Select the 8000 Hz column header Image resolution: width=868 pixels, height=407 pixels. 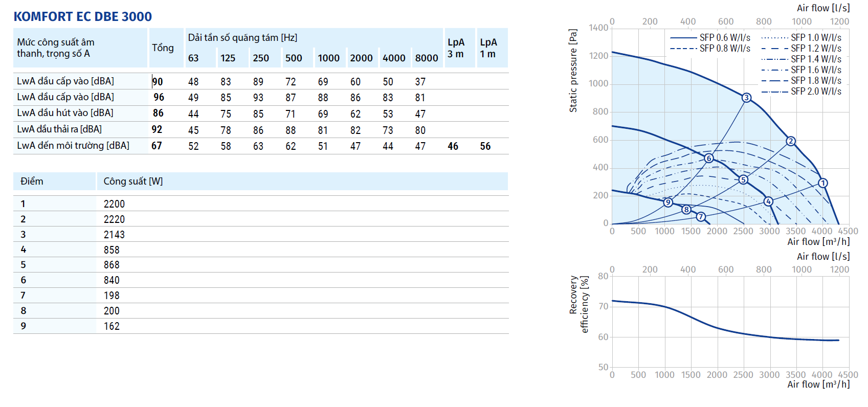click(x=427, y=58)
